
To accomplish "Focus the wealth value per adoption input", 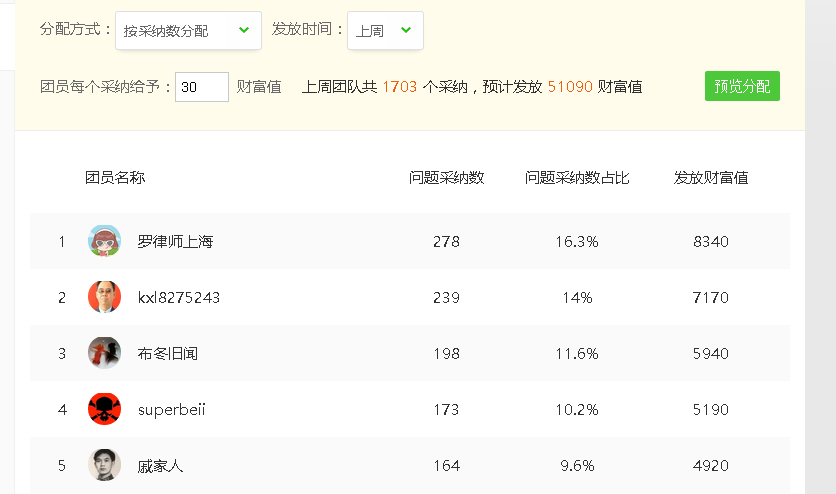I will click(x=202, y=87).
